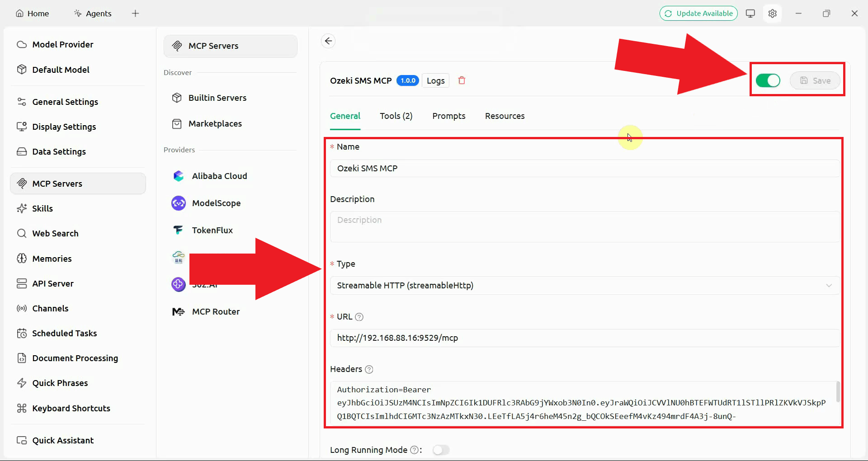This screenshot has height=461, width=868.
Task: Open Display Settings page
Action: click(x=78, y=127)
